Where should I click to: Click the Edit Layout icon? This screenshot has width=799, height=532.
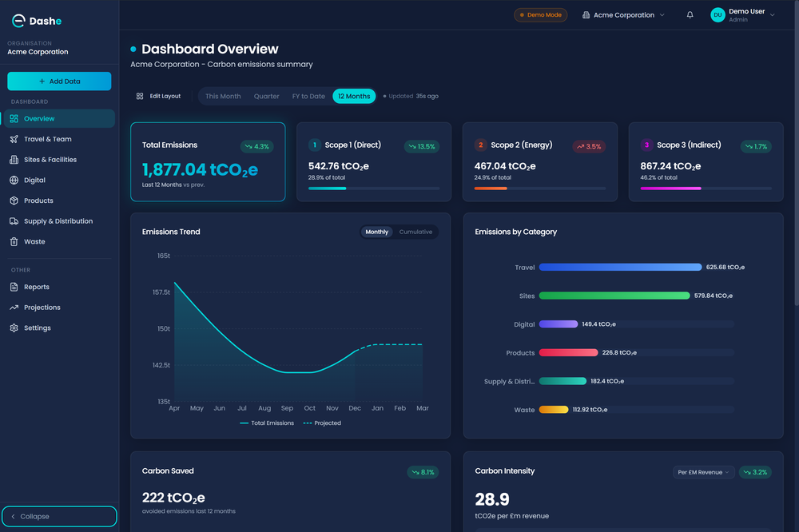[x=138, y=95]
